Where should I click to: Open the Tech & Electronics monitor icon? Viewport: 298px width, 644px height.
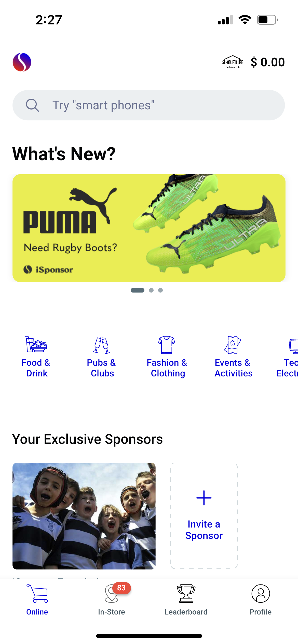click(x=294, y=346)
